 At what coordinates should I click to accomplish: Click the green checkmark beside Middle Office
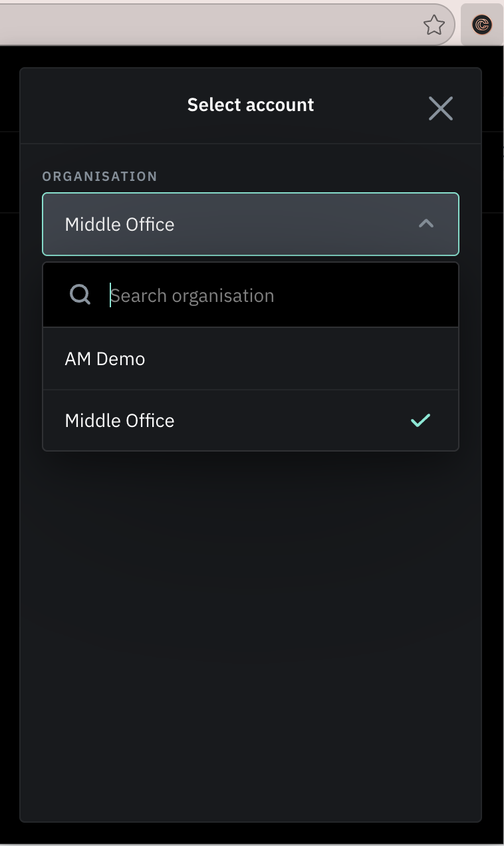tap(420, 420)
